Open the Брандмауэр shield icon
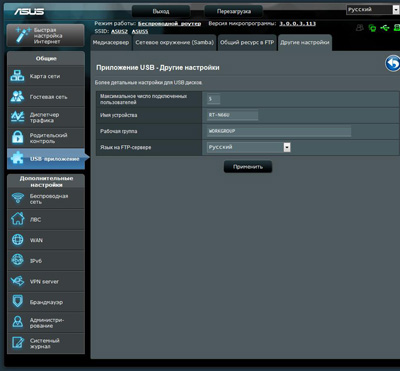The width and height of the screenshot is (400, 371). tap(17, 302)
